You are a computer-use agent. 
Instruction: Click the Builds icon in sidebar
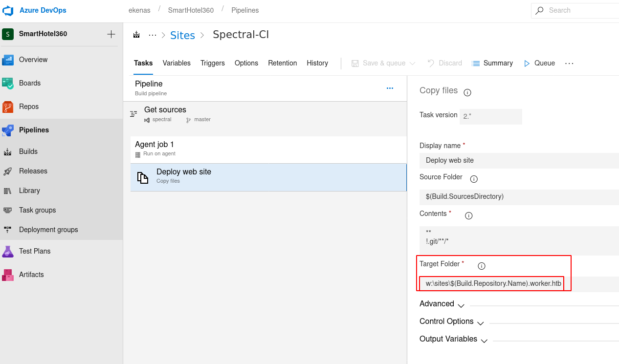click(x=8, y=151)
